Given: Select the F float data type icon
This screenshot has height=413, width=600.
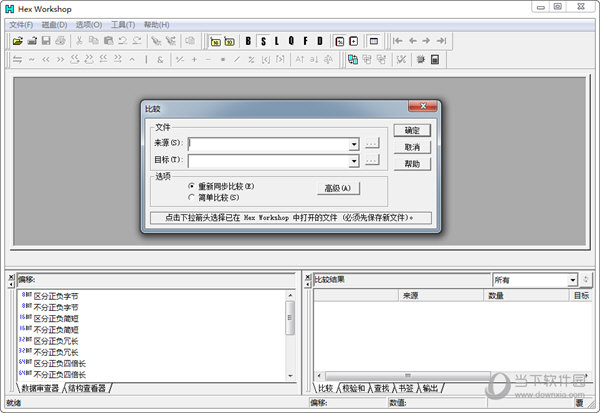Looking at the screenshot, I should [x=305, y=41].
